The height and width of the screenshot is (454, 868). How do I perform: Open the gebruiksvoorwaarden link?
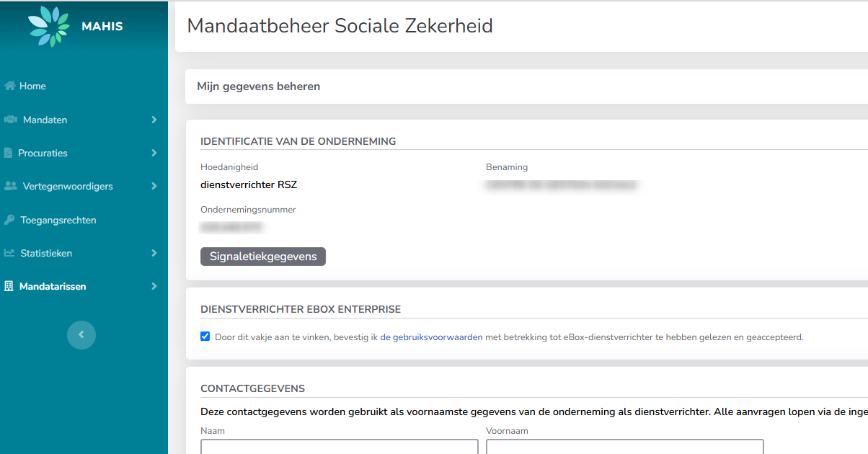click(x=431, y=337)
